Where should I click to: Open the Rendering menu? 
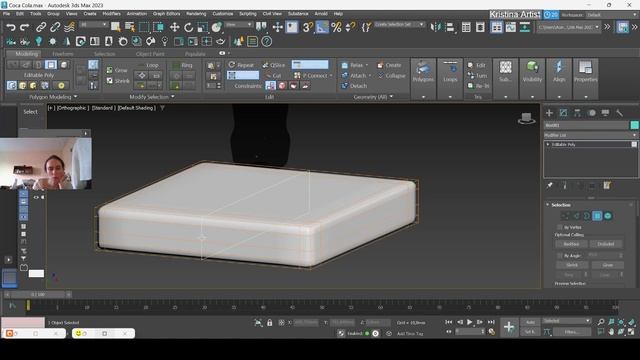pyautogui.click(x=196, y=13)
